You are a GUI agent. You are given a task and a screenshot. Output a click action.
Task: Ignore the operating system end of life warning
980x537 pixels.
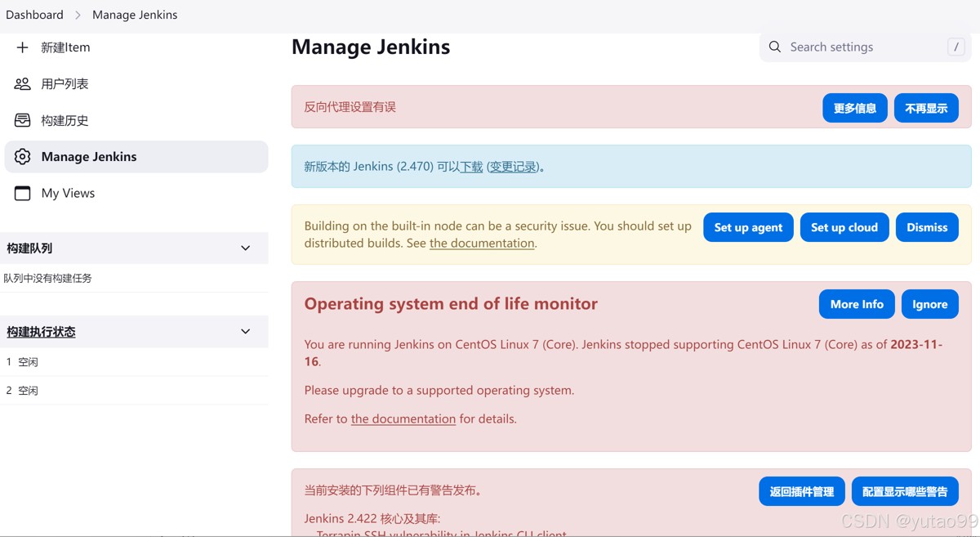[x=930, y=304]
